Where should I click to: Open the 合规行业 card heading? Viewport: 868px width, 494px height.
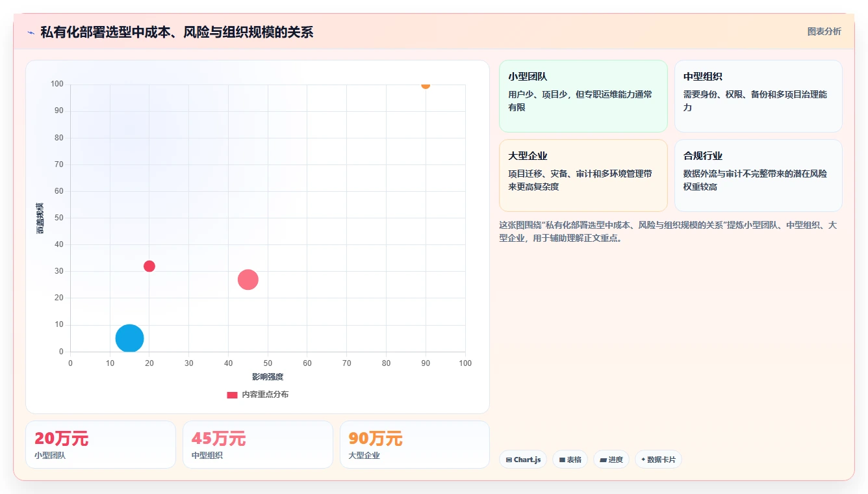click(703, 156)
